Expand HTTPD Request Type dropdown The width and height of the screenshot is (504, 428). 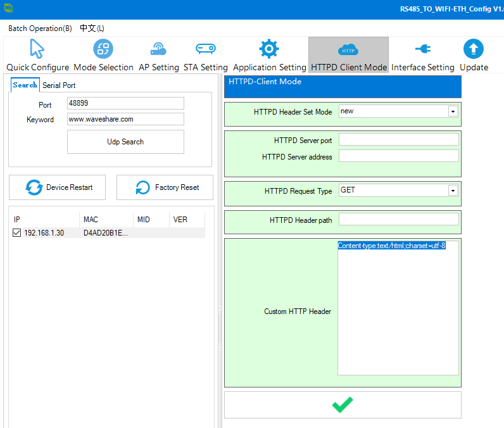[x=453, y=191]
